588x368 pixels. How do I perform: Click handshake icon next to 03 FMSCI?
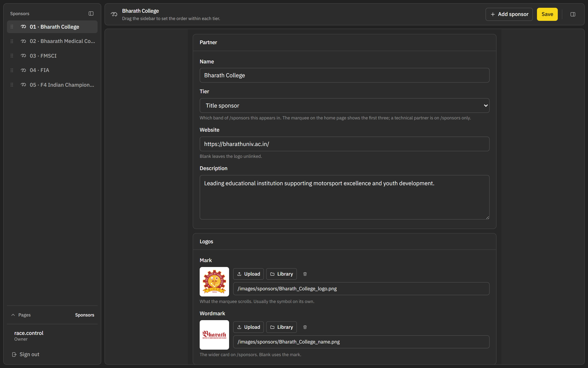tap(23, 56)
